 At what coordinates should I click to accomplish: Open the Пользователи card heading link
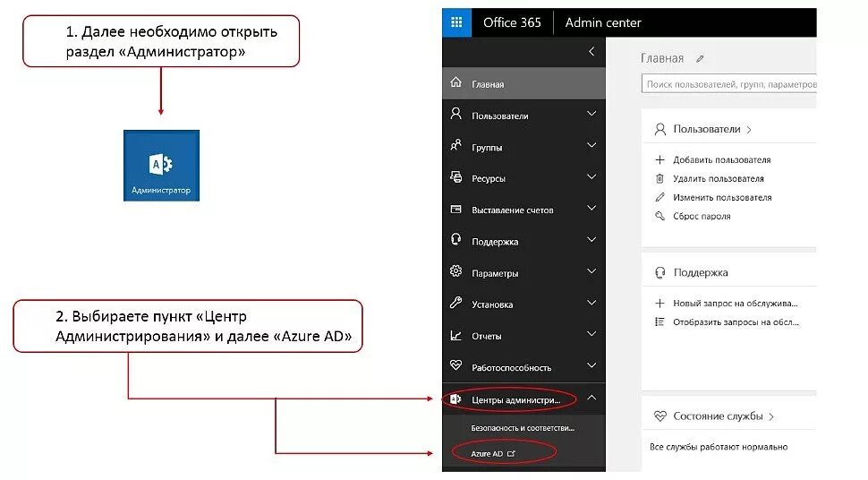pyautogui.click(x=712, y=129)
